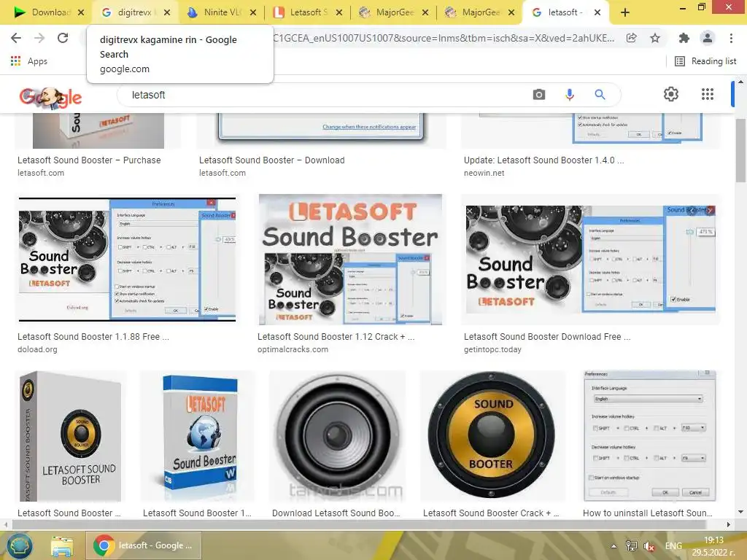The image size is (747, 560).
Task: Open the taskbar clock showing 19:13
Action: 713,546
